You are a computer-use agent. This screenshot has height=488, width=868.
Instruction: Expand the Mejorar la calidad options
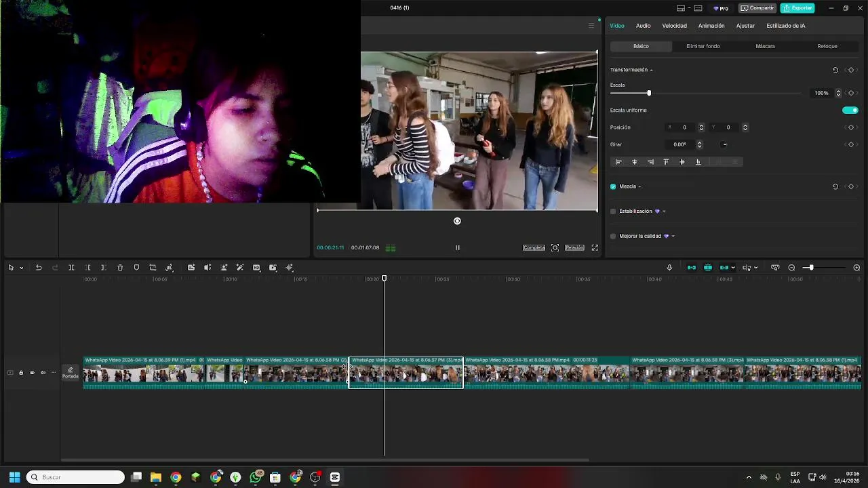tap(673, 237)
